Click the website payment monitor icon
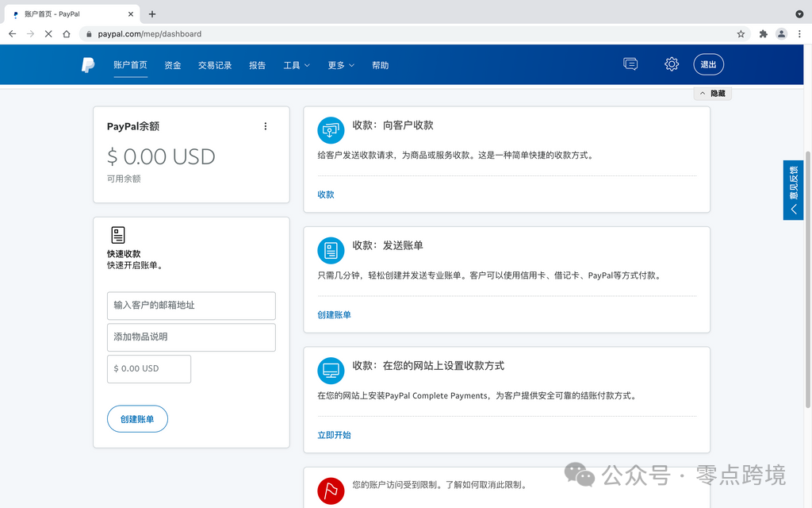 (331, 370)
